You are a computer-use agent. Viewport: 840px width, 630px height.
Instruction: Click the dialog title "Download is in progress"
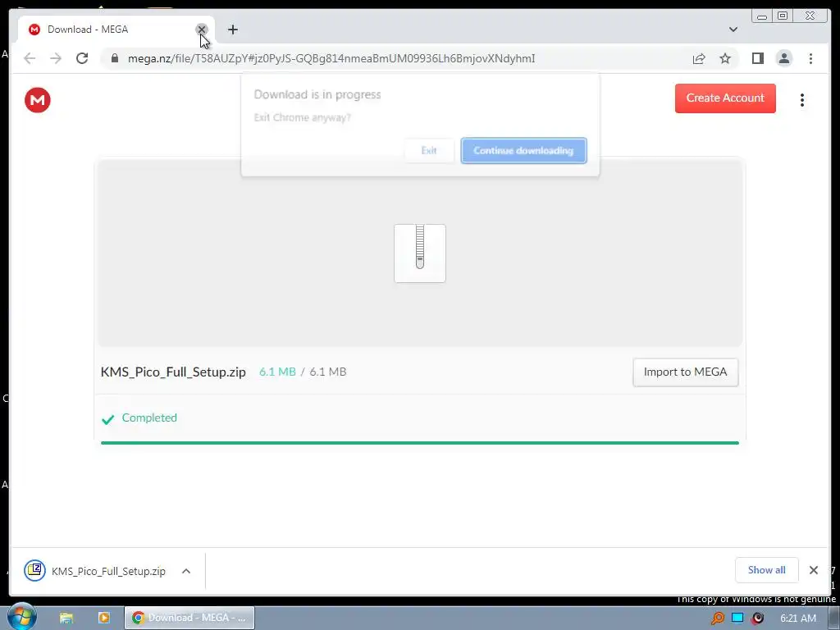[317, 95]
